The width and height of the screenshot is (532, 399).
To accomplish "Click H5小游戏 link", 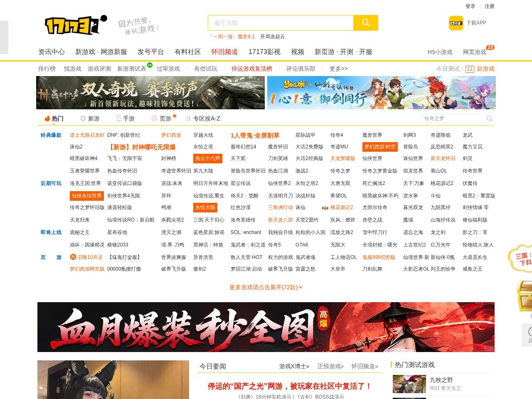I will (440, 52).
